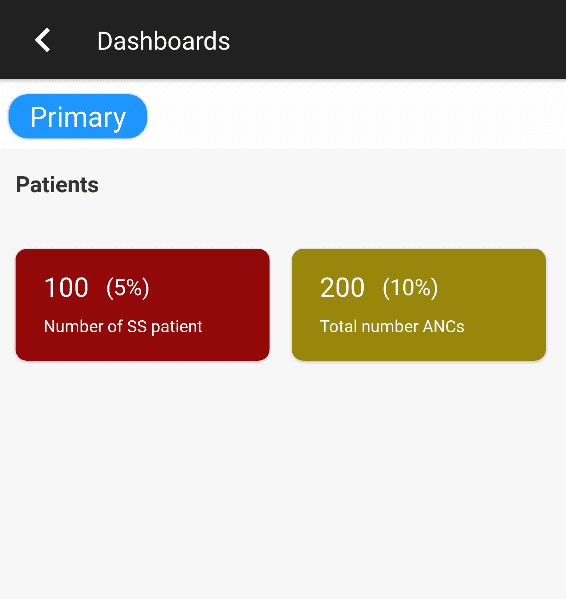Select the Primary dashboard chip
Screen dimensions: 566x599
click(x=78, y=116)
